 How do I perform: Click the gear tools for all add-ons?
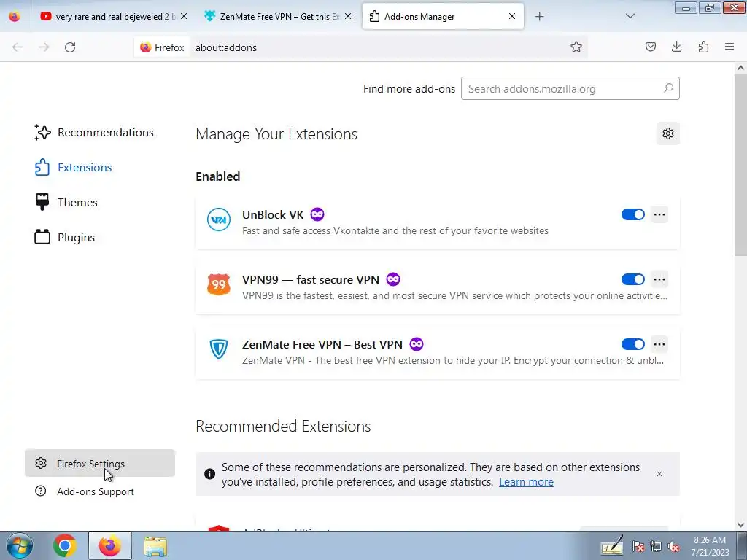tap(668, 133)
